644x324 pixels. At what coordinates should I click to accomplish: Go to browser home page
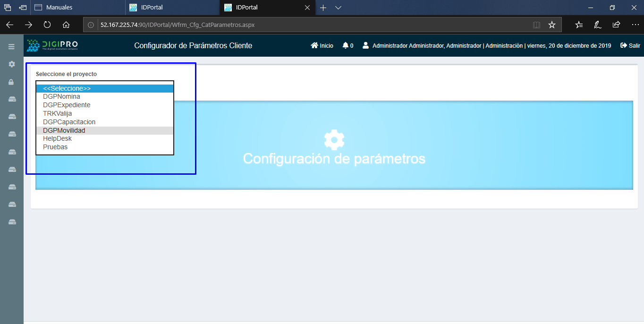tap(66, 25)
